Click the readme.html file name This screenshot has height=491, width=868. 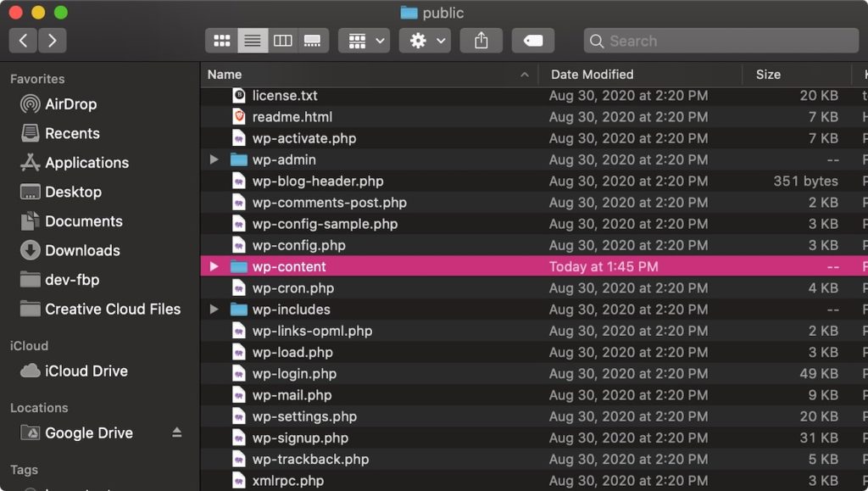tap(292, 117)
